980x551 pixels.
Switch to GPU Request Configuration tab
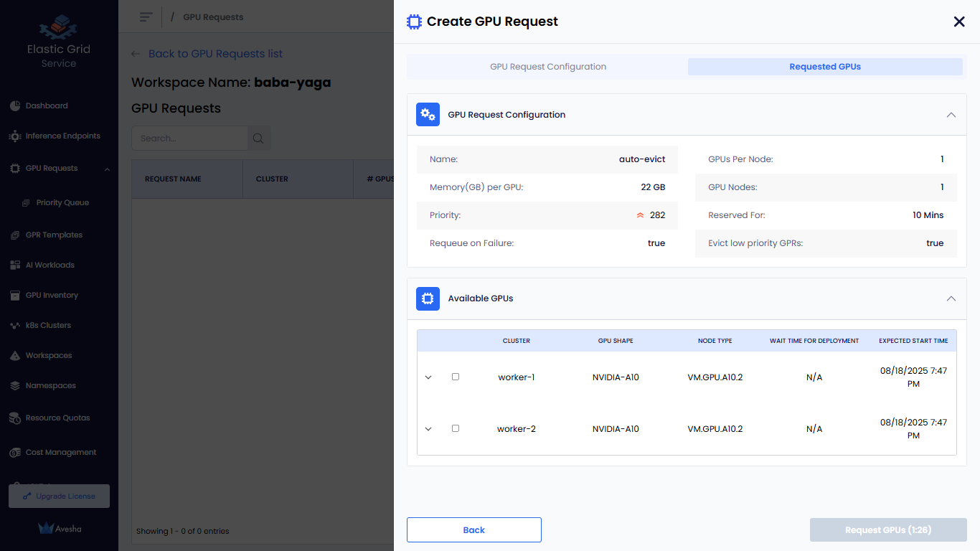coord(548,67)
